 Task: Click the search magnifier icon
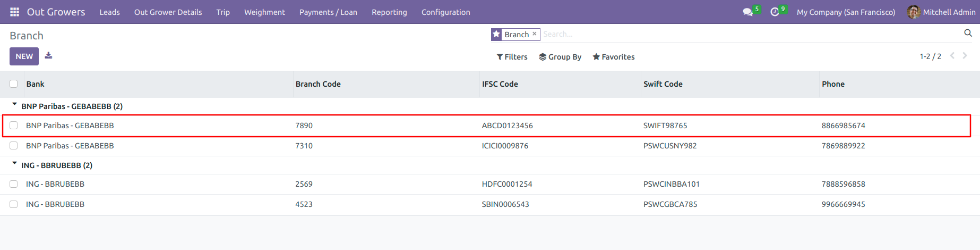point(968,34)
